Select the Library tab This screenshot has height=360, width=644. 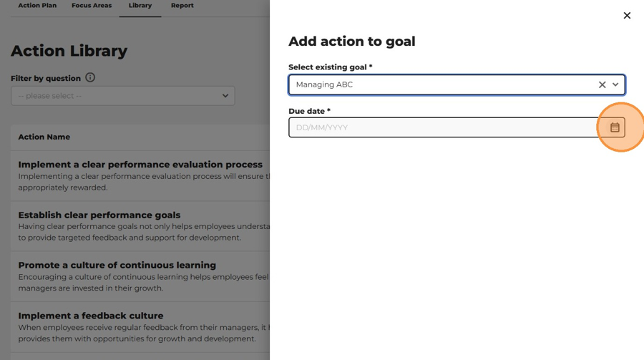pyautogui.click(x=140, y=5)
